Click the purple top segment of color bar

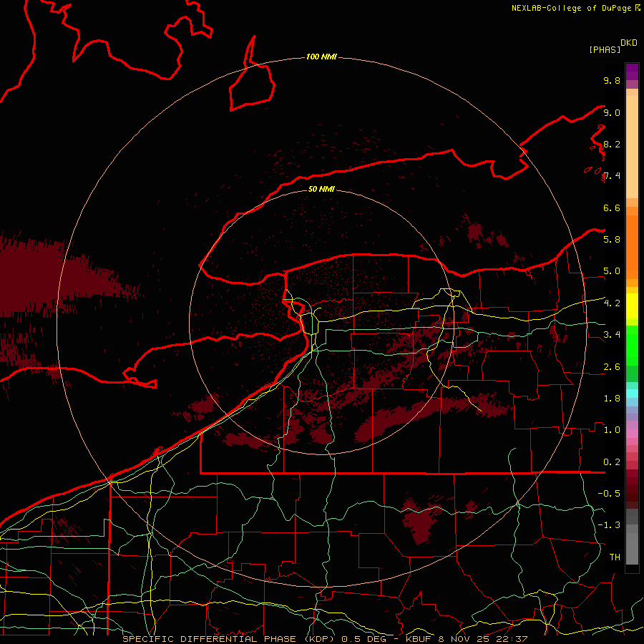632,72
